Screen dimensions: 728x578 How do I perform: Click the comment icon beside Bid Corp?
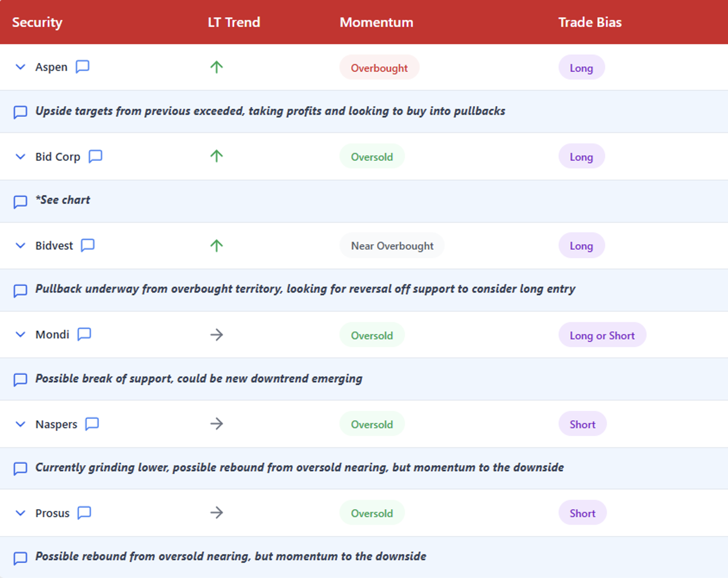[x=95, y=156]
